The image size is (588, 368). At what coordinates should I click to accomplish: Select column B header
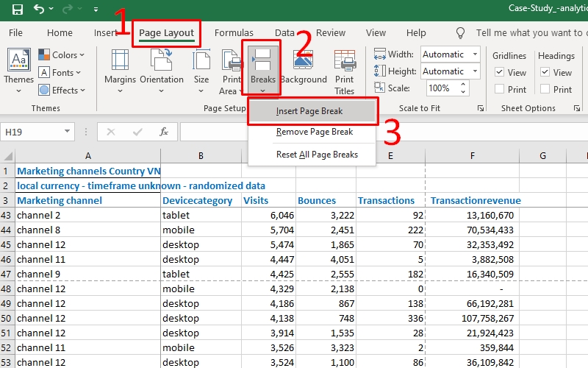[x=201, y=156]
